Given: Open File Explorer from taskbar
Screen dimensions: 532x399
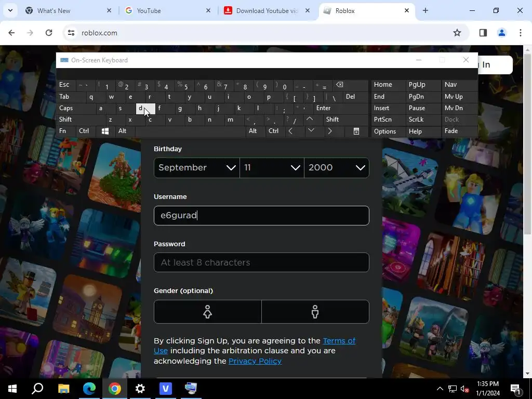Looking at the screenshot, I should 63,388.
